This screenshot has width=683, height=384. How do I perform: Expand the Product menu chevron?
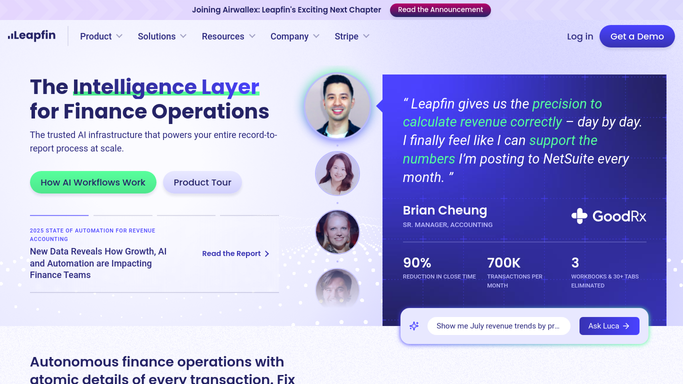click(x=119, y=36)
